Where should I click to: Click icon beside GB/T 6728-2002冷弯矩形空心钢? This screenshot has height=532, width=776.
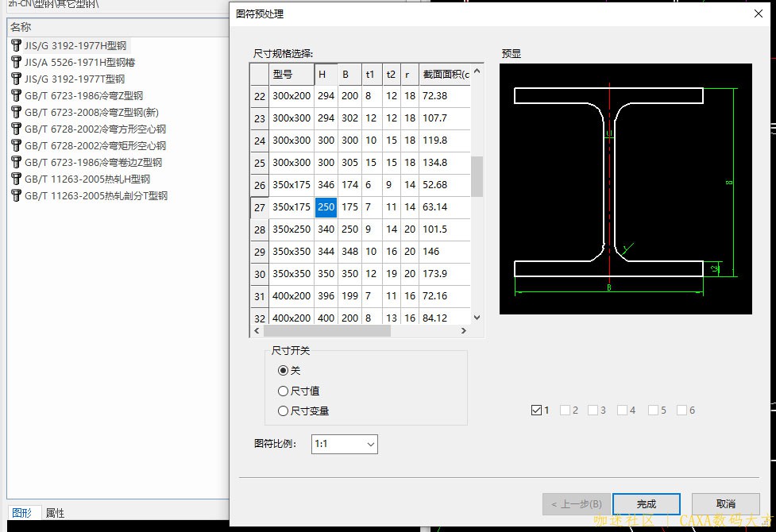(16, 145)
